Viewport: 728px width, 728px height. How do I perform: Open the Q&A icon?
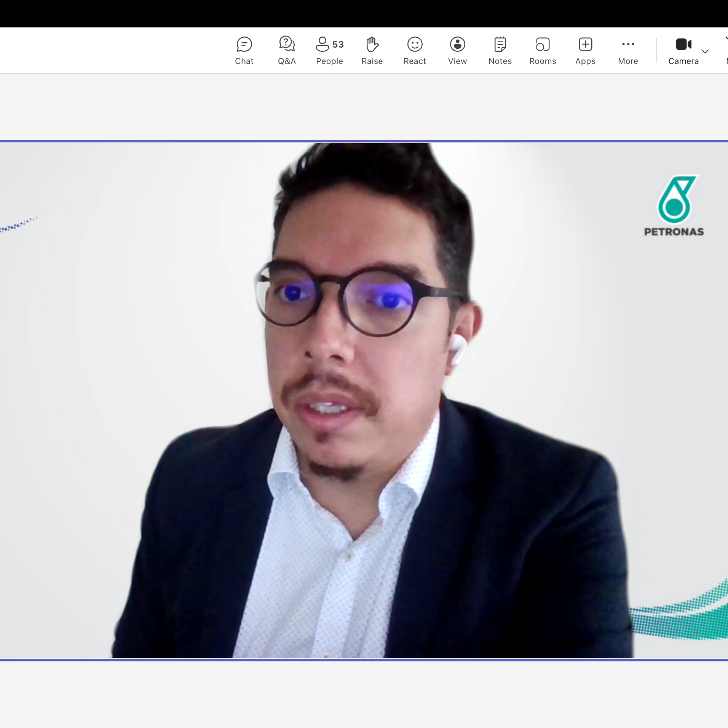point(287,44)
